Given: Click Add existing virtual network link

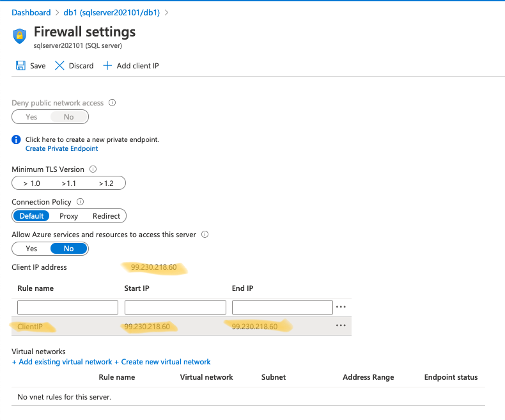Looking at the screenshot, I should [x=62, y=362].
